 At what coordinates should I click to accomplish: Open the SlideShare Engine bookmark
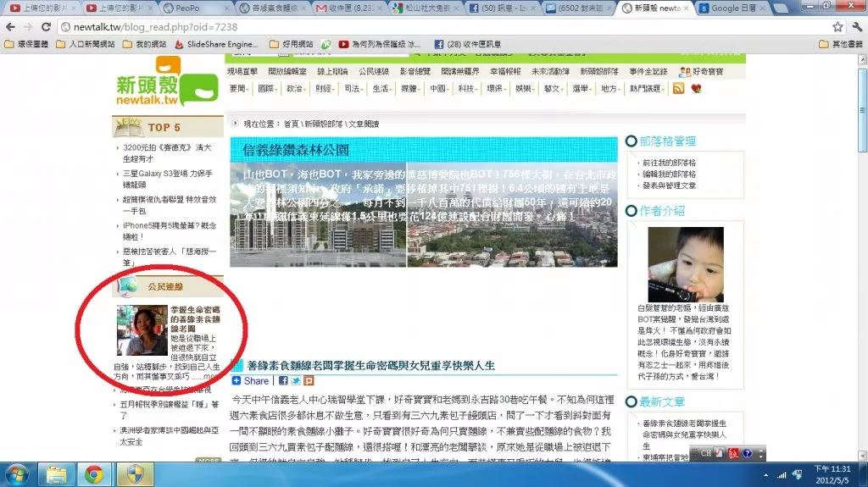(217, 44)
